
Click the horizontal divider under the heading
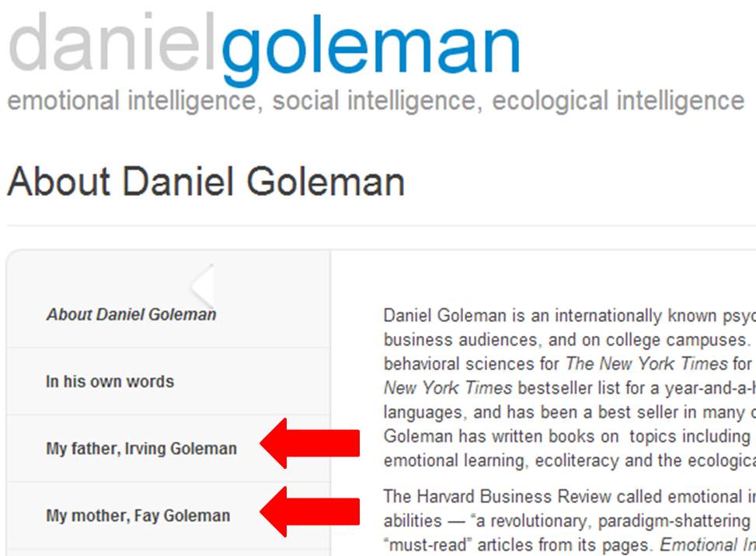[381, 226]
